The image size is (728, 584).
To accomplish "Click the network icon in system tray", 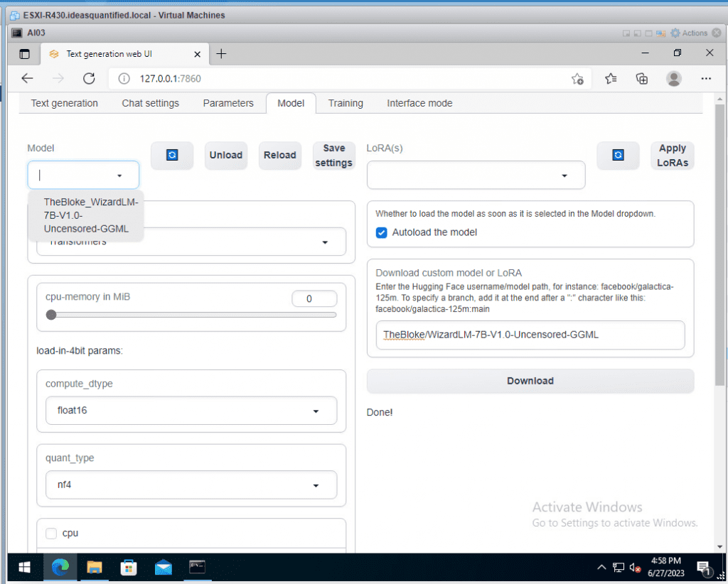I will [619, 567].
